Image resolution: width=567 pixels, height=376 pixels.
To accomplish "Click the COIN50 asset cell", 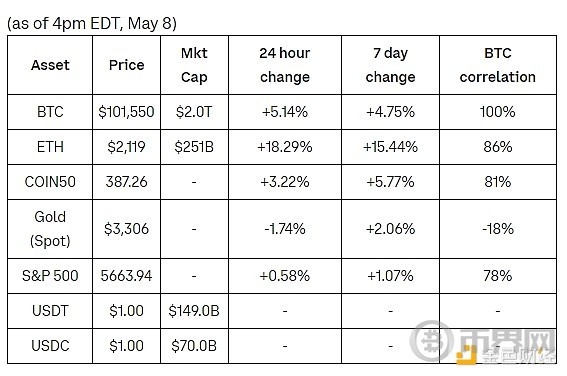I will coord(50,182).
